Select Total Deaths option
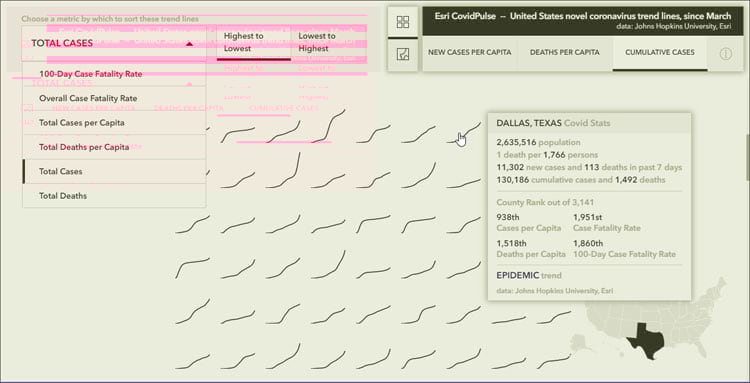750x383 pixels. (x=114, y=196)
